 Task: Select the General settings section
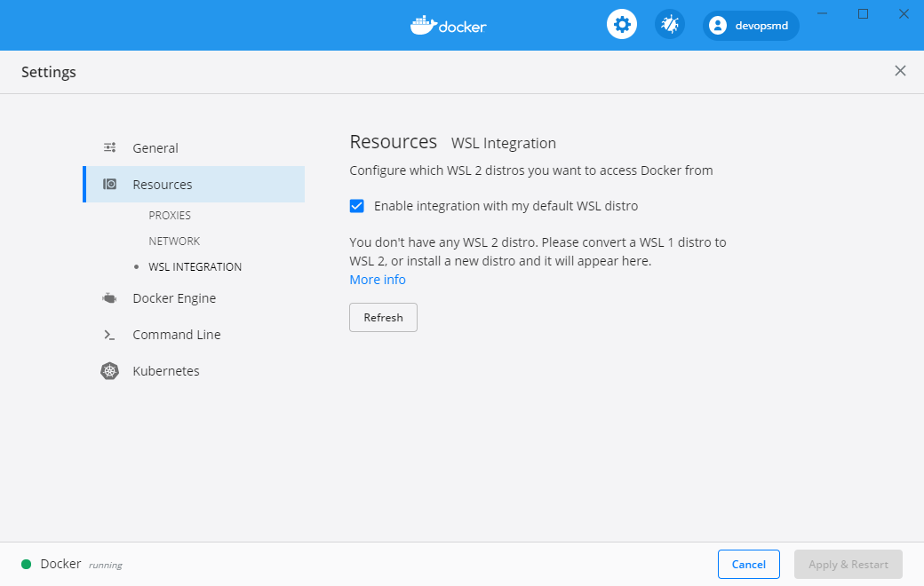point(155,148)
